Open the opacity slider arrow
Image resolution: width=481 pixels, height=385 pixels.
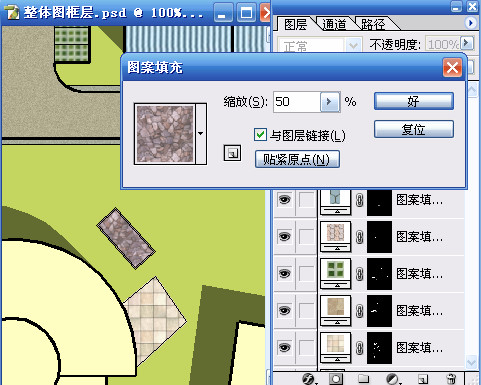(467, 43)
